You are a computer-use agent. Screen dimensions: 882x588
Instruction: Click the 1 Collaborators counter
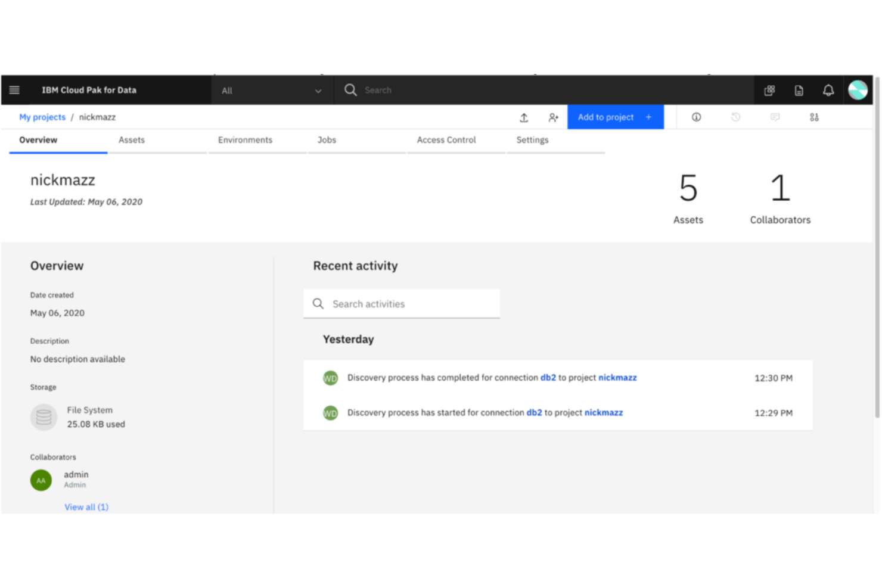tap(780, 199)
